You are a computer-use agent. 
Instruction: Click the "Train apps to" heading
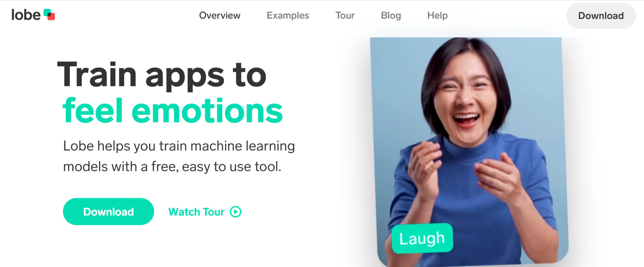click(x=162, y=75)
